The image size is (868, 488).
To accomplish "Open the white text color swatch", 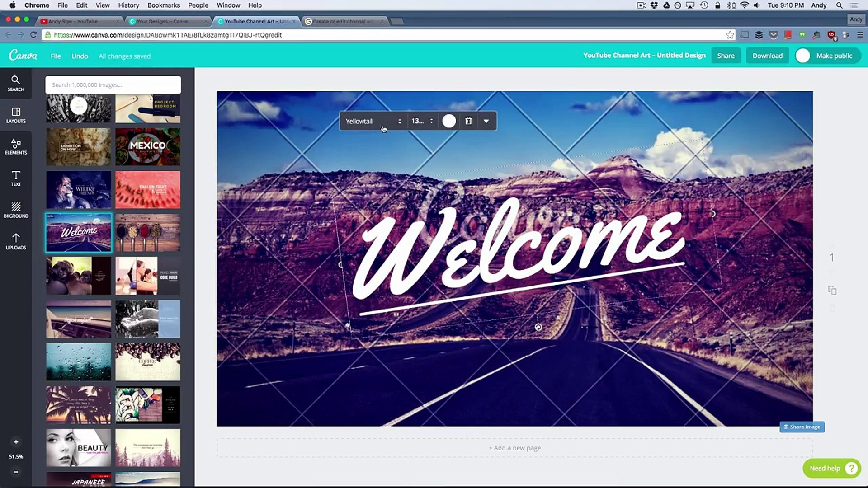I will tap(449, 121).
